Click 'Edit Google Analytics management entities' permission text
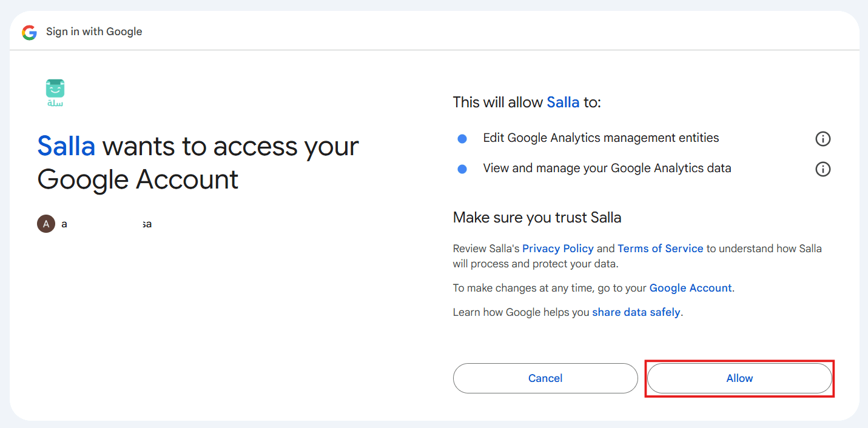 click(x=601, y=138)
